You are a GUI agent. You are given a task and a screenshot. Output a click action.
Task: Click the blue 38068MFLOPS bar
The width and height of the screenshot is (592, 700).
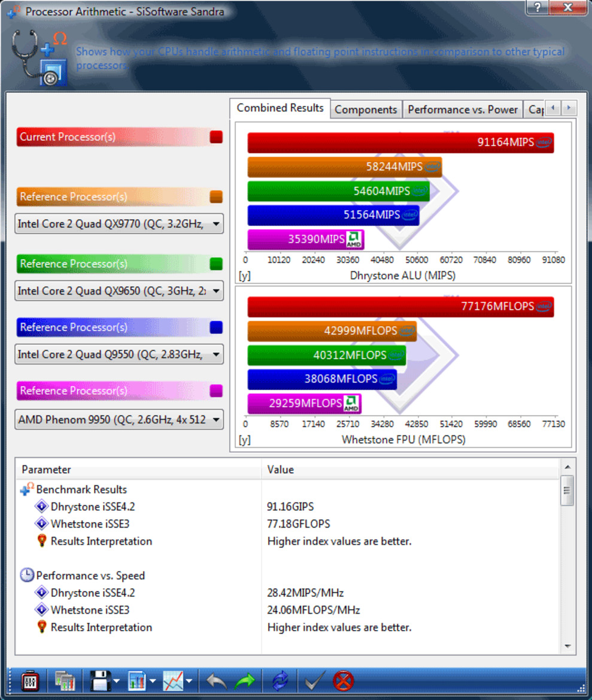click(x=322, y=379)
